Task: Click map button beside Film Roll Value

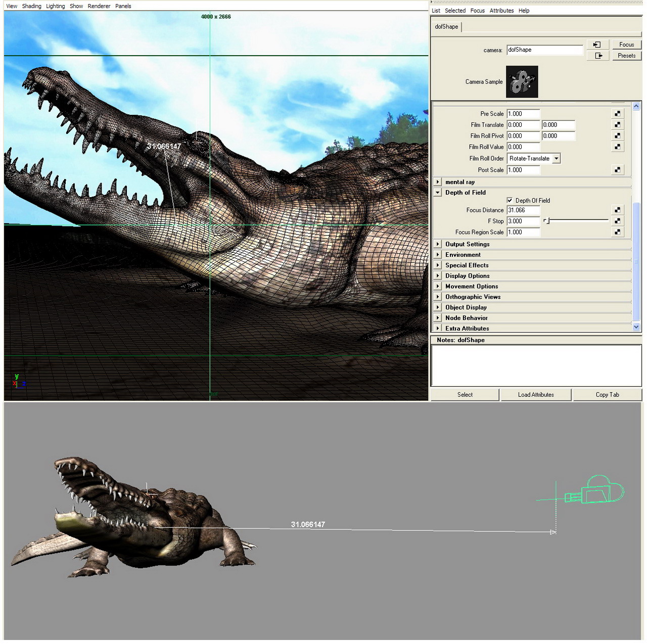Action: pos(617,147)
